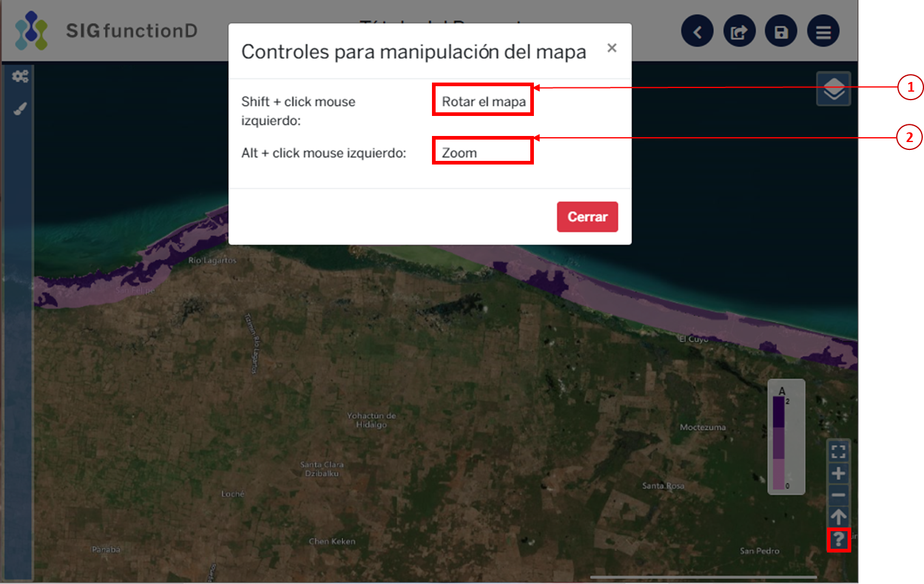Open the gears settings icon in sidebar
The width and height of the screenshot is (924, 584).
click(20, 76)
